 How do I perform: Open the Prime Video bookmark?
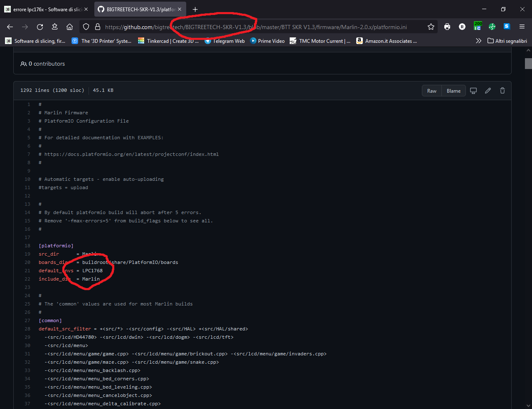[x=267, y=41]
